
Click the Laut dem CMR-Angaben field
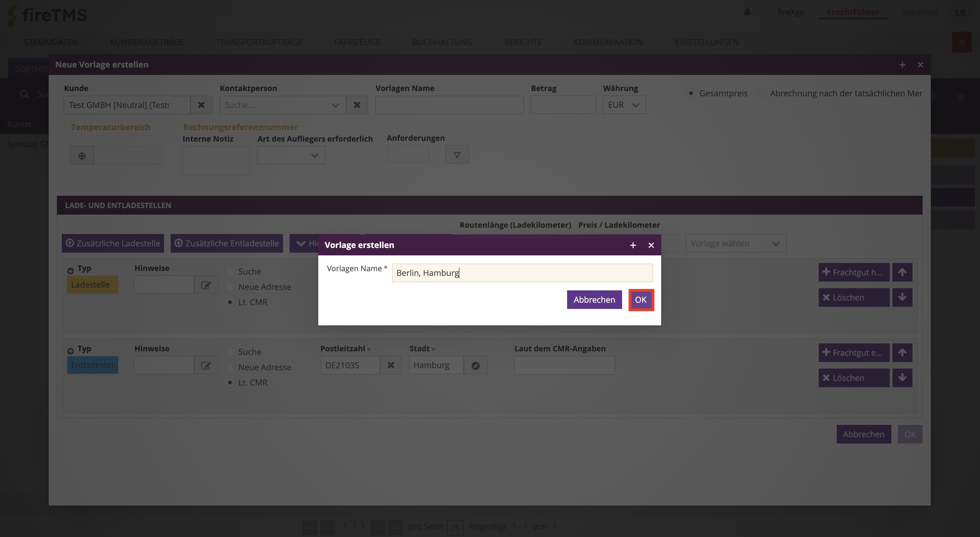click(565, 366)
